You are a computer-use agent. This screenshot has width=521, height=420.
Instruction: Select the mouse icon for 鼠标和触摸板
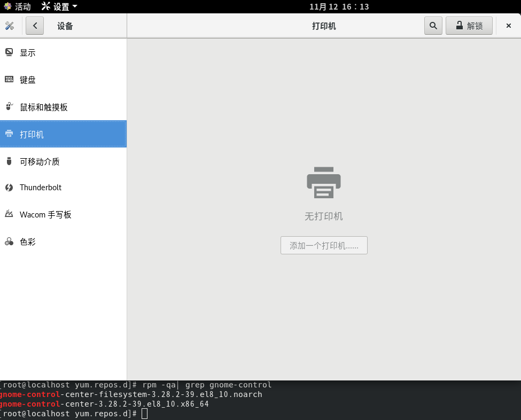click(9, 106)
